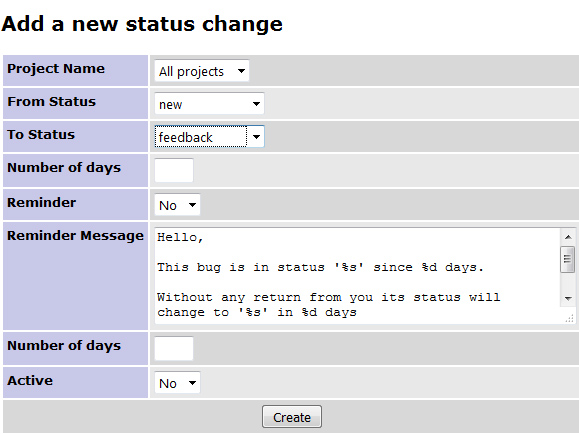The image size is (579, 434).
Task: Open the Project Name dropdown
Action: tap(202, 71)
